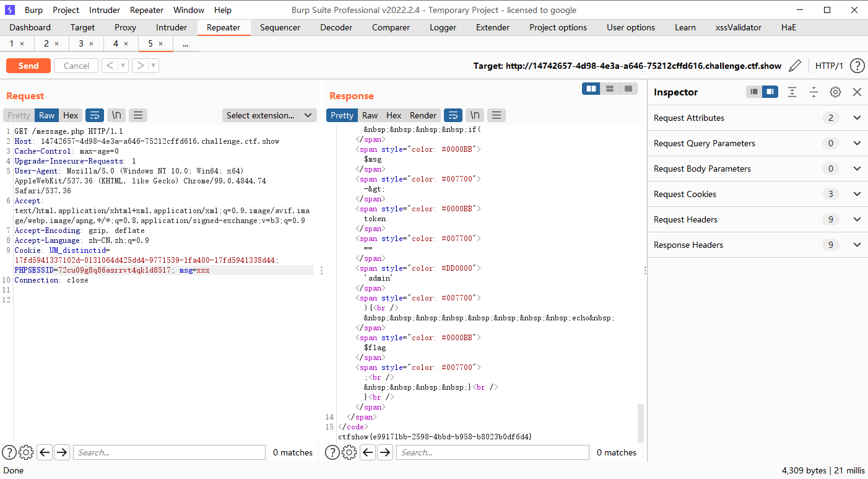This screenshot has width=868, height=479.
Task: Send the request
Action: (28, 66)
